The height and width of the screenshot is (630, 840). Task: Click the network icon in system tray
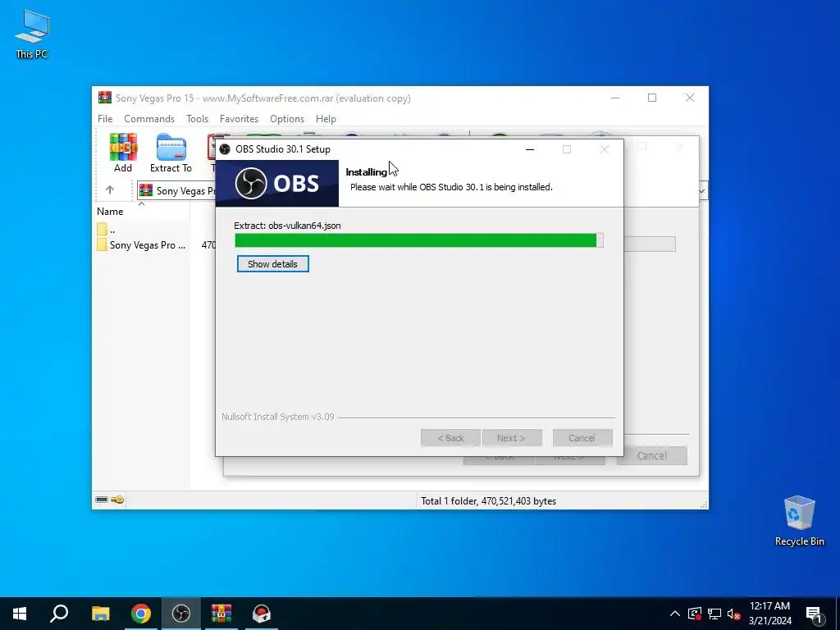point(714,614)
